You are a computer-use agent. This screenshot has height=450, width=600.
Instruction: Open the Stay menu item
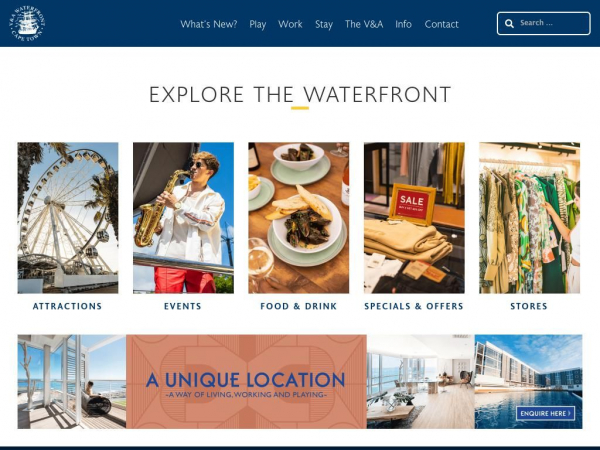click(324, 24)
